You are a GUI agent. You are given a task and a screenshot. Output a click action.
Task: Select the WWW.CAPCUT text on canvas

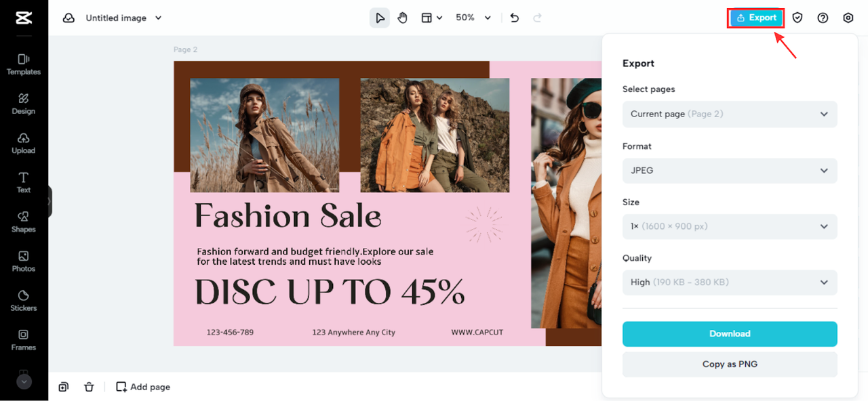[x=477, y=333]
